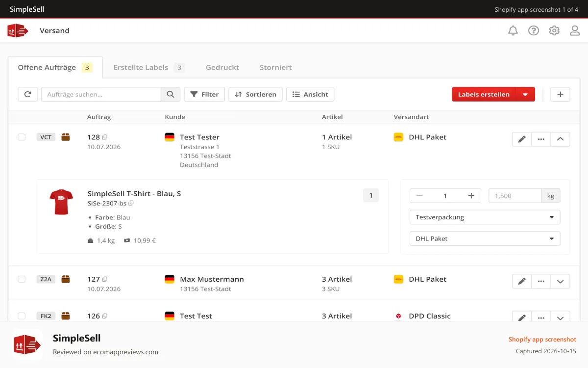This screenshot has height=368, width=588.
Task: Click the Kunde column header
Action: [175, 117]
